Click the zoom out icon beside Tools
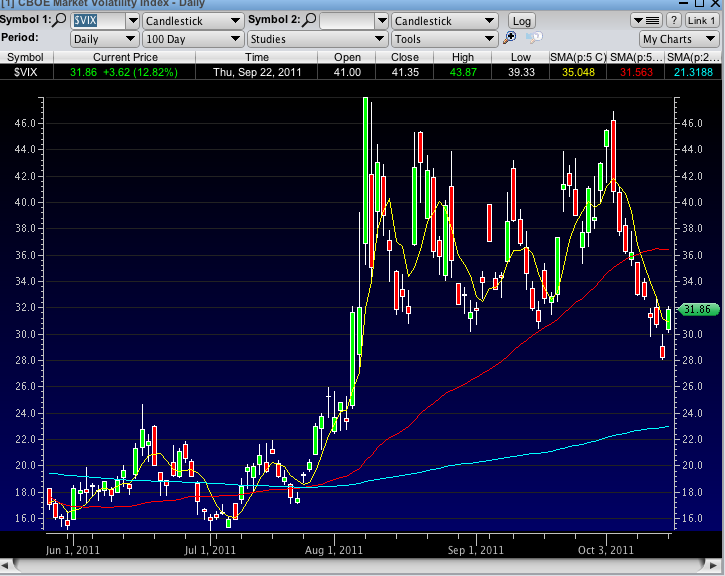This screenshot has width=725, height=576. 533,38
